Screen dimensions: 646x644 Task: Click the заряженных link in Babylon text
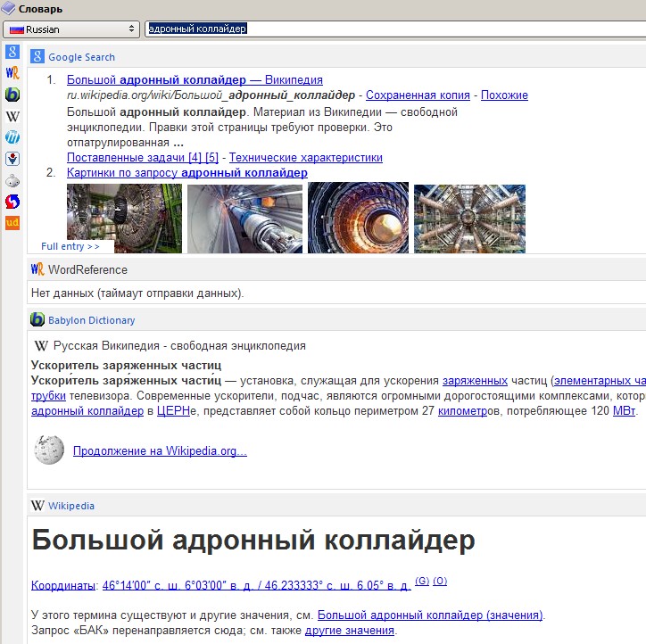click(x=475, y=381)
